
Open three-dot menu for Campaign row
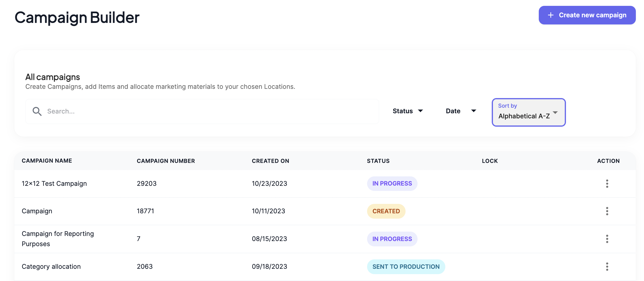607,211
